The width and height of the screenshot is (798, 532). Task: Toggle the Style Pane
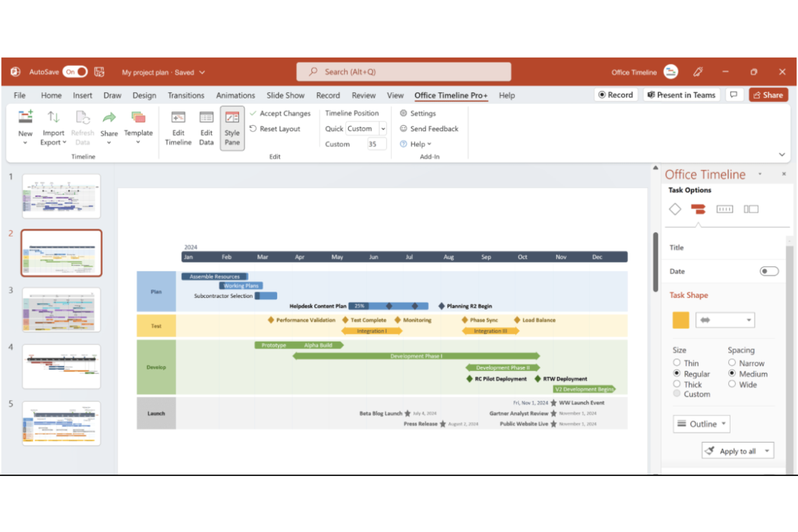point(232,128)
